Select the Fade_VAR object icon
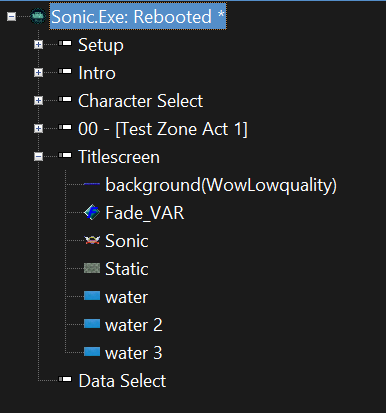This screenshot has height=413, width=386. pyautogui.click(x=92, y=212)
